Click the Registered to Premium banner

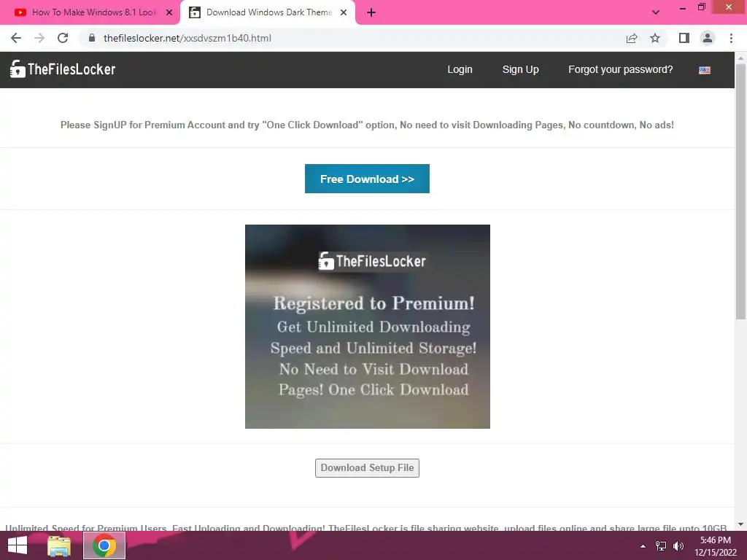point(368,326)
